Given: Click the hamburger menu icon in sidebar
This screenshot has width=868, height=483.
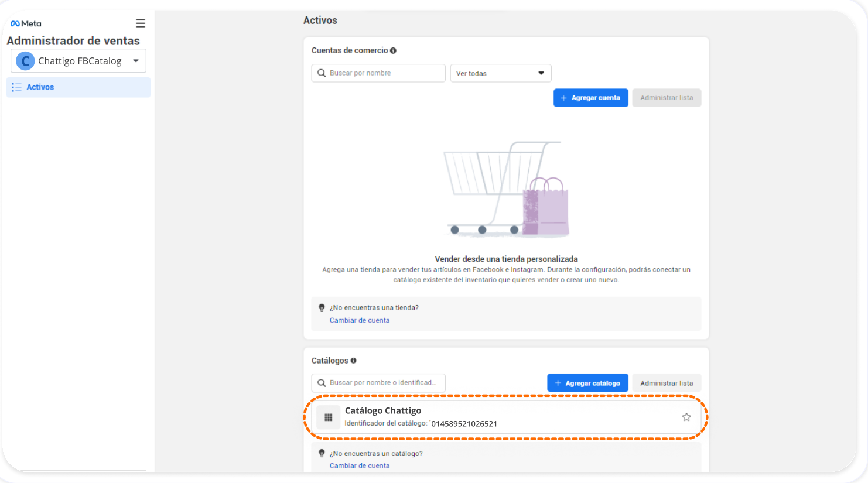Looking at the screenshot, I should pos(141,23).
